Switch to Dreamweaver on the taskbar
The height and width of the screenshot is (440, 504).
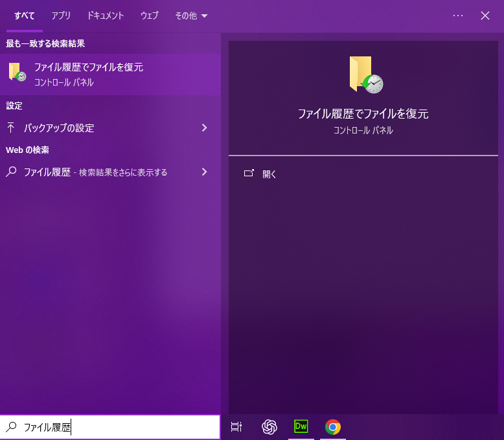pyautogui.click(x=301, y=427)
